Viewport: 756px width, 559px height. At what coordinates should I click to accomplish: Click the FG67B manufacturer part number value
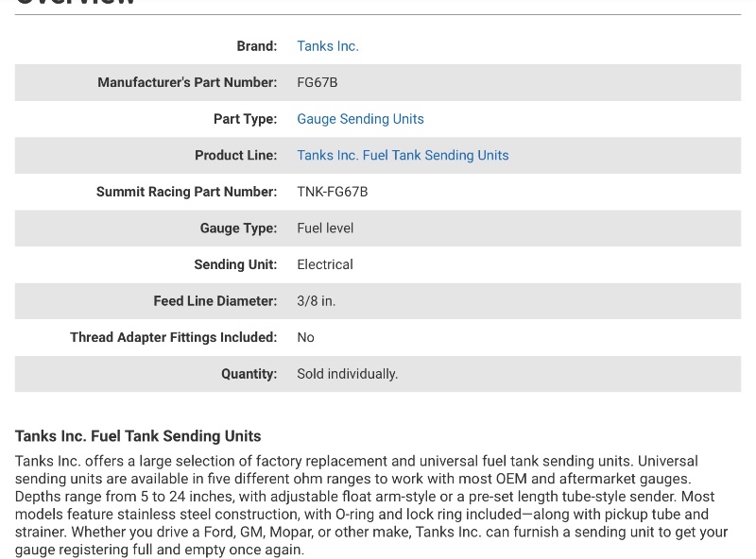tap(317, 83)
